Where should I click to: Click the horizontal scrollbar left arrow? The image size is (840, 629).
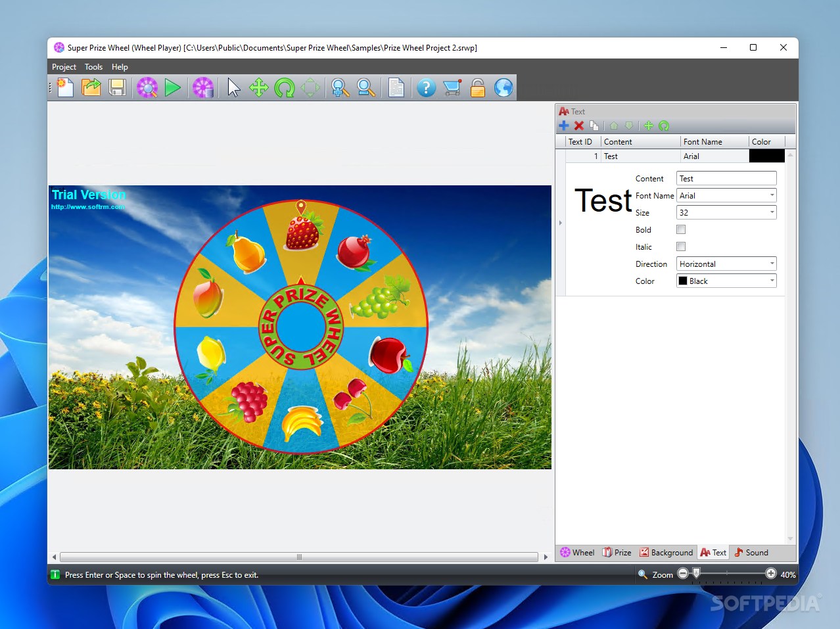54,557
